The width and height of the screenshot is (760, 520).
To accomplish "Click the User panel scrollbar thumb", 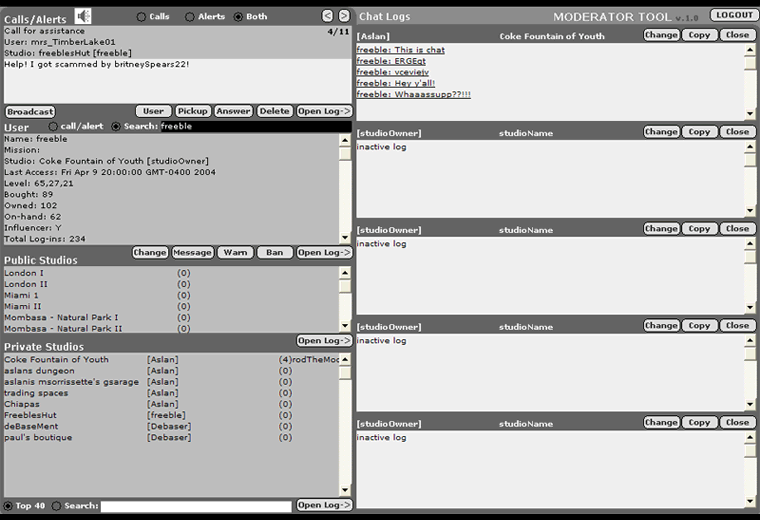I will point(345,154).
